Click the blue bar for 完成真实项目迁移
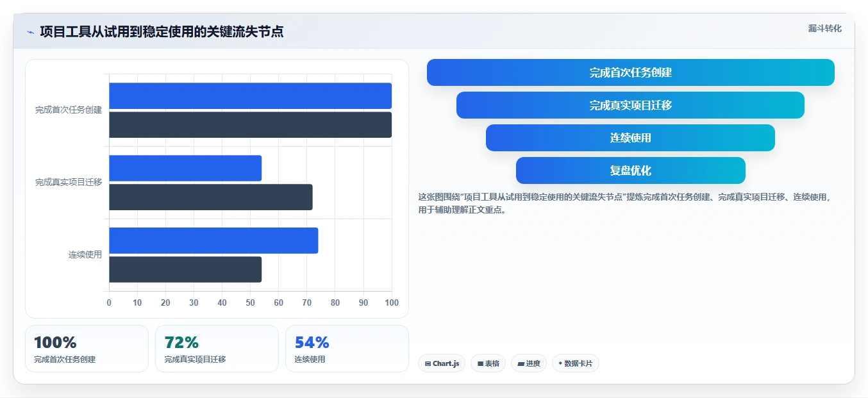 coord(185,168)
